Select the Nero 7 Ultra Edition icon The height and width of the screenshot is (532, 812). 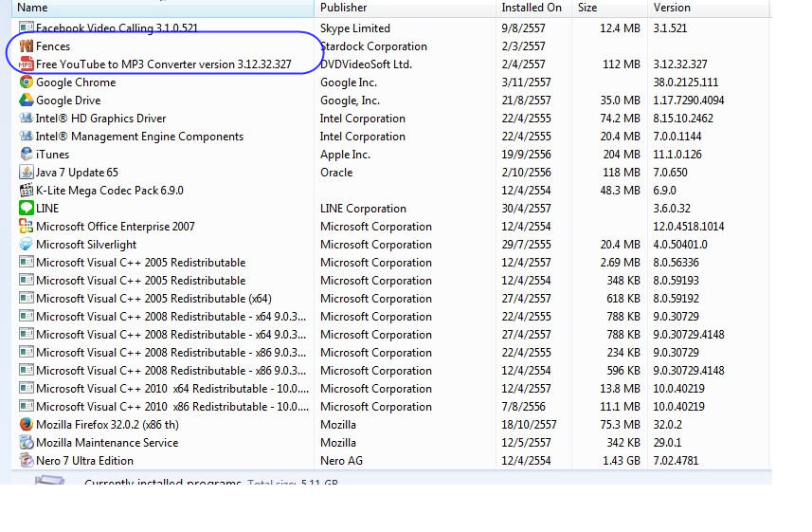click(x=27, y=461)
